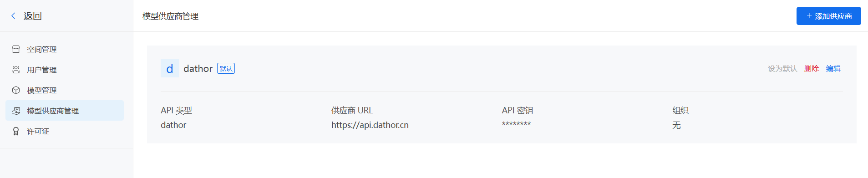Select 模型供应商管理 in sidebar
This screenshot has width=868, height=178.
click(x=65, y=111)
